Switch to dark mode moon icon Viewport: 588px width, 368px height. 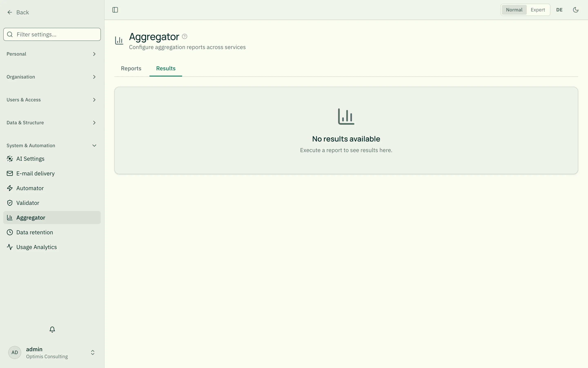coord(576,10)
